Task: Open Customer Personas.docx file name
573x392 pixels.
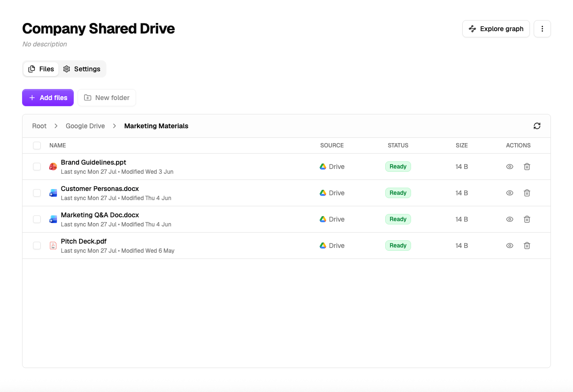Action: coord(100,189)
